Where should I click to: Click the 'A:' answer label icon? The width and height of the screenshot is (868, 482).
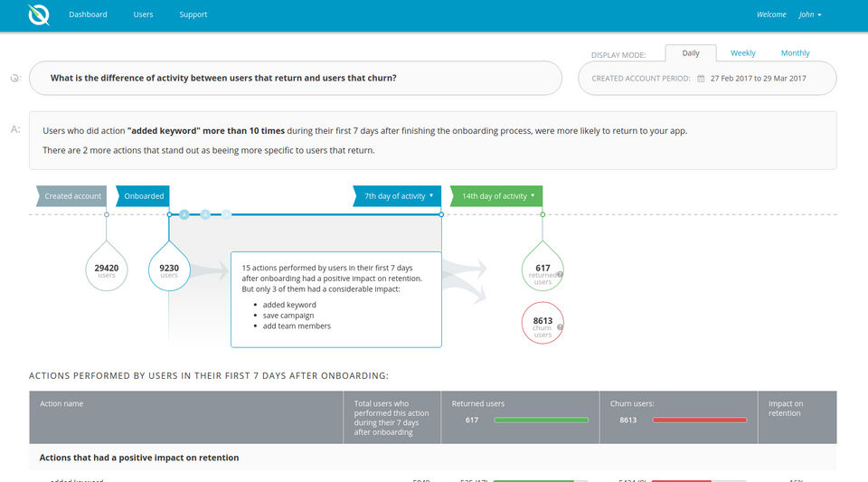15,129
